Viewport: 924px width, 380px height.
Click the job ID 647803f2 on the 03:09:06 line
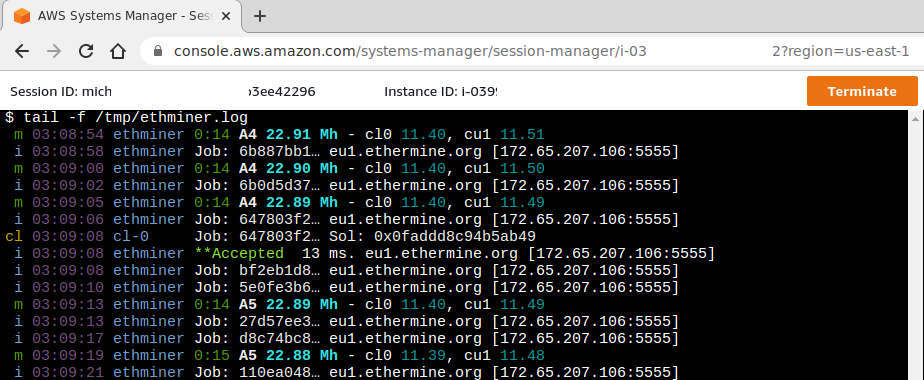[280, 220]
